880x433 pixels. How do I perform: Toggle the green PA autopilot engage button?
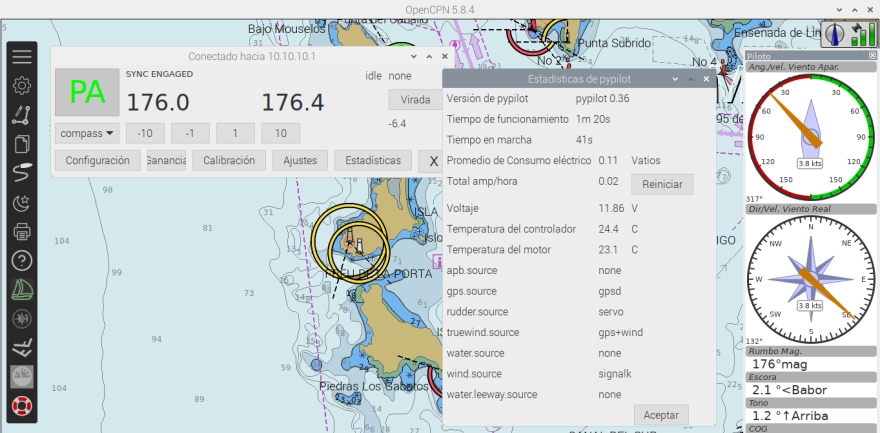point(87,93)
